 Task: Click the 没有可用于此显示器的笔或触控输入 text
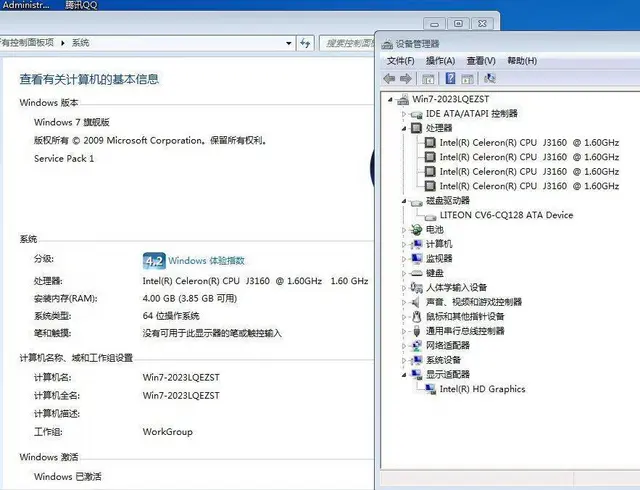click(212, 333)
